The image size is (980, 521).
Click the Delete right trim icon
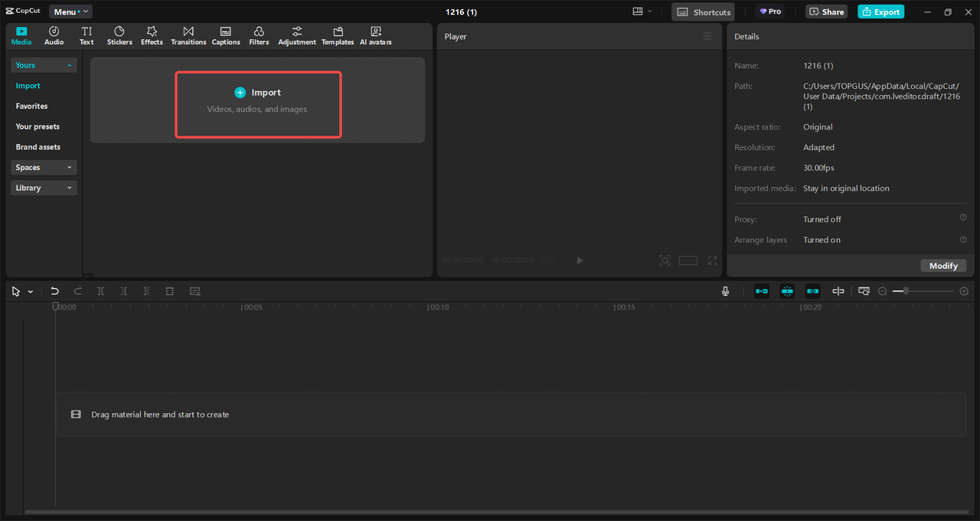(146, 291)
